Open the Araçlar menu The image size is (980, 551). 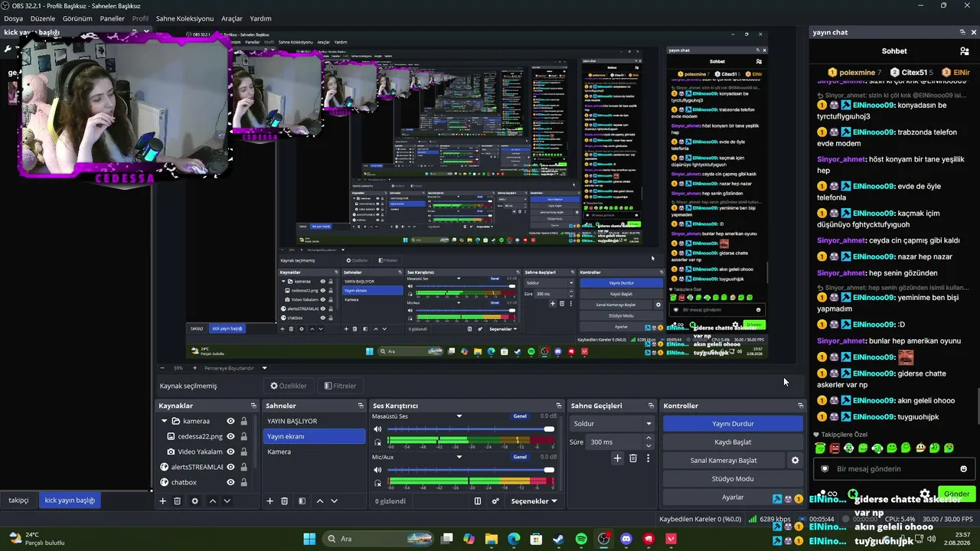(232, 18)
